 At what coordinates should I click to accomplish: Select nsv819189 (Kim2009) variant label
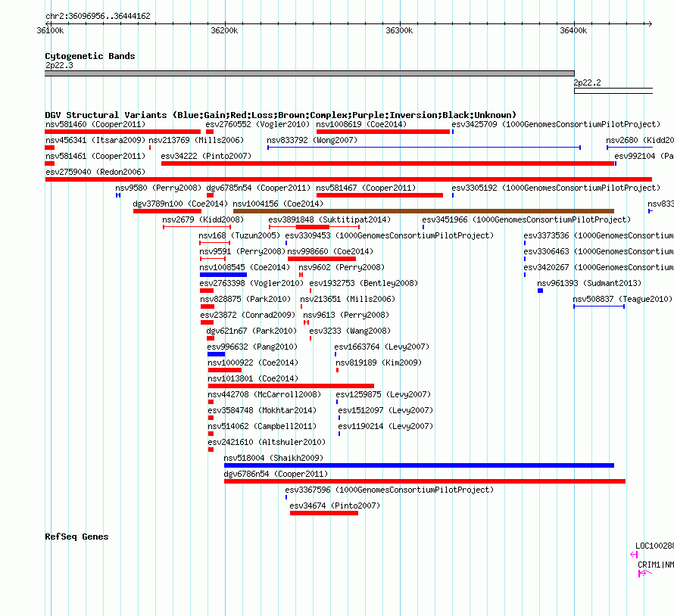pyautogui.click(x=379, y=362)
